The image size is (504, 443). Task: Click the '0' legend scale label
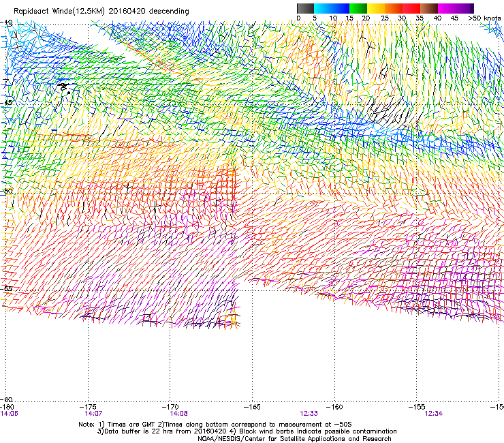(298, 18)
